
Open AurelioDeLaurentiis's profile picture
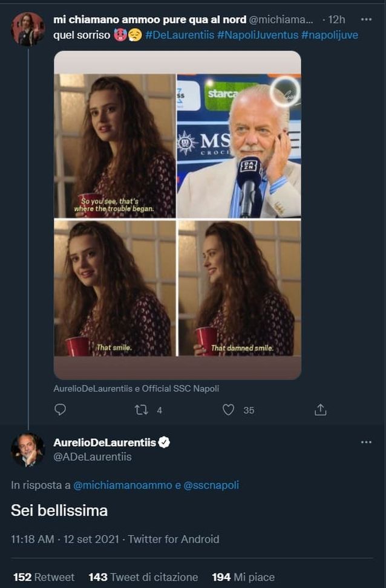point(28,450)
